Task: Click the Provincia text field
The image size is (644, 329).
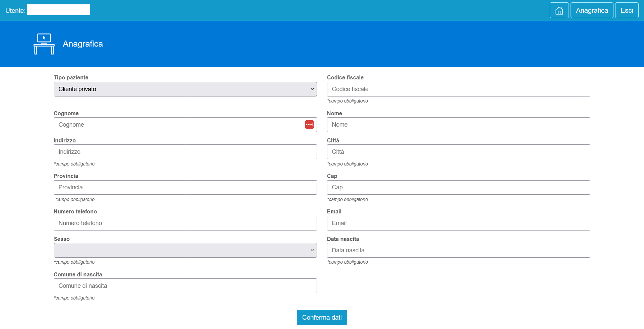Action: pos(185,187)
